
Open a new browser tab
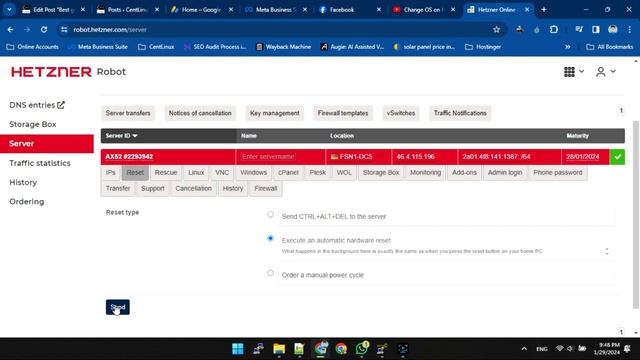coord(544,9)
